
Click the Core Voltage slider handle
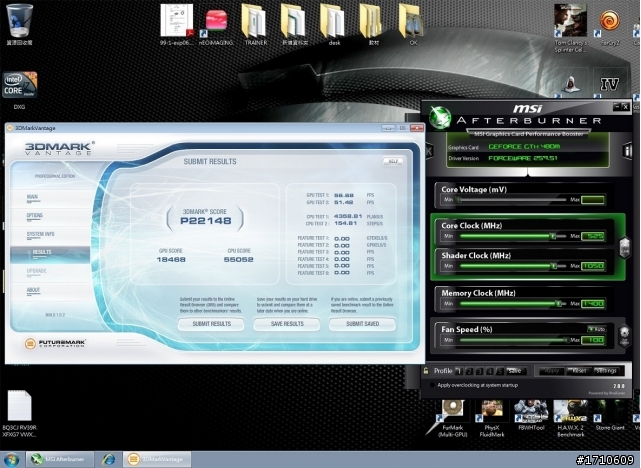tap(459, 200)
